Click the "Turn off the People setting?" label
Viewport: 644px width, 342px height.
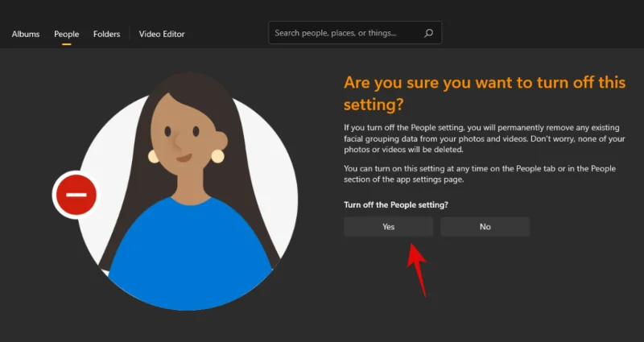click(395, 204)
